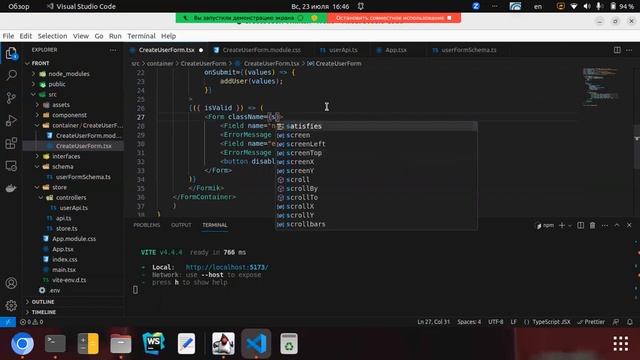
Task: Split the terminal panel
Action: point(580,225)
